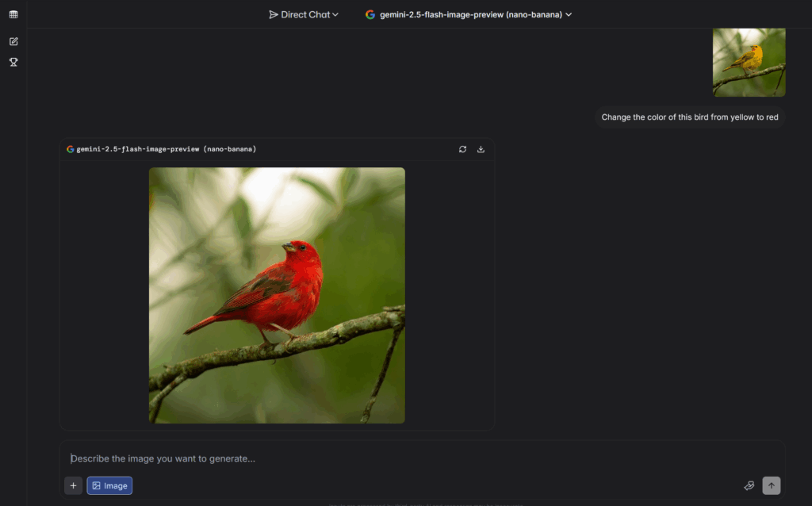Click the model name header above the image
Viewport: 812px width, 506px height.
click(x=164, y=148)
